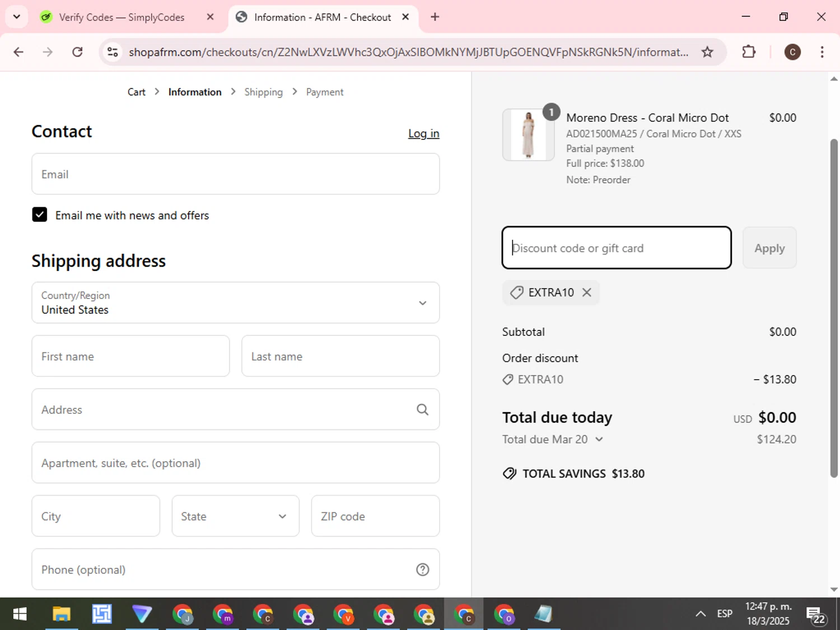840x630 pixels.
Task: Open Chrome profile V in taskbar
Action: coord(343,614)
